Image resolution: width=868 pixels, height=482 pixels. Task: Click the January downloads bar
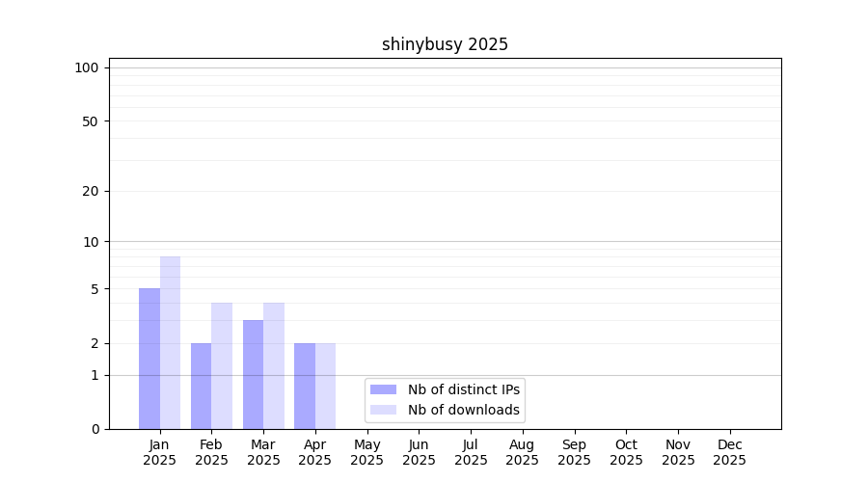pyautogui.click(x=170, y=342)
